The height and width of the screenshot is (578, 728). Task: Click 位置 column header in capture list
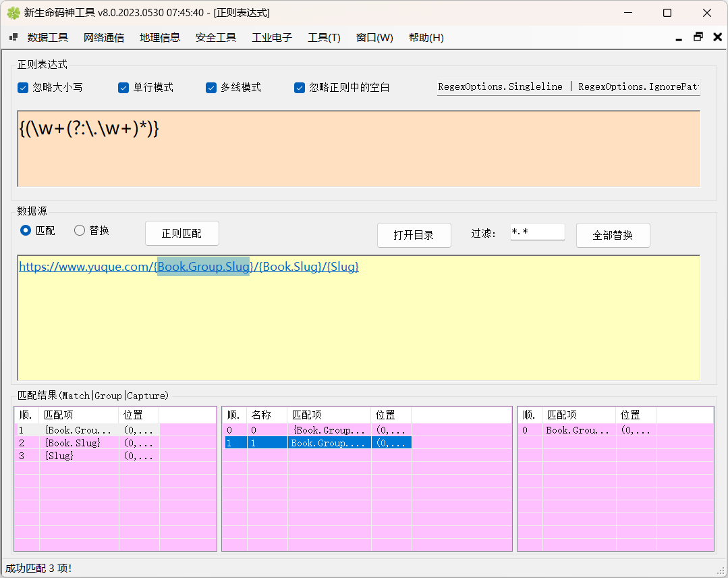click(x=636, y=415)
